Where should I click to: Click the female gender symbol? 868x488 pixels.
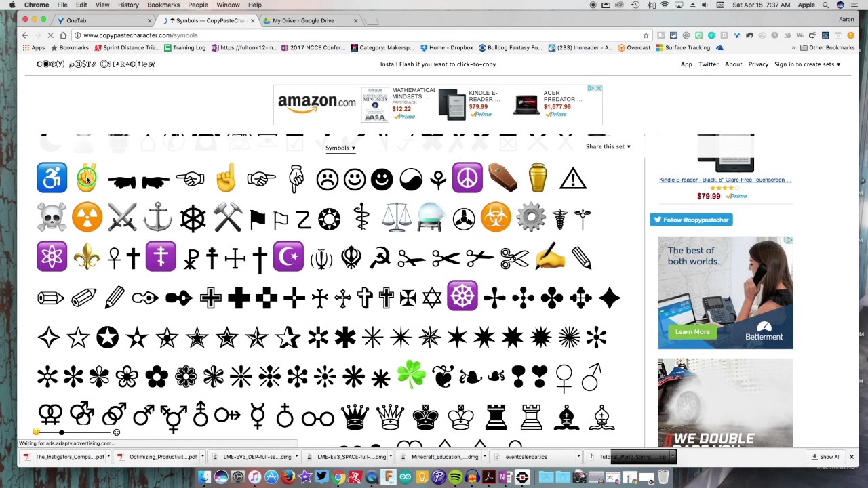(564, 378)
